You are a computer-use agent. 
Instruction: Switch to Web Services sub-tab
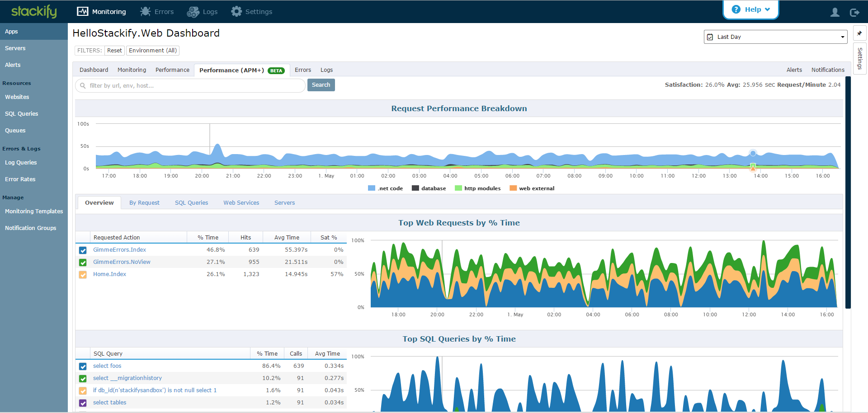241,203
